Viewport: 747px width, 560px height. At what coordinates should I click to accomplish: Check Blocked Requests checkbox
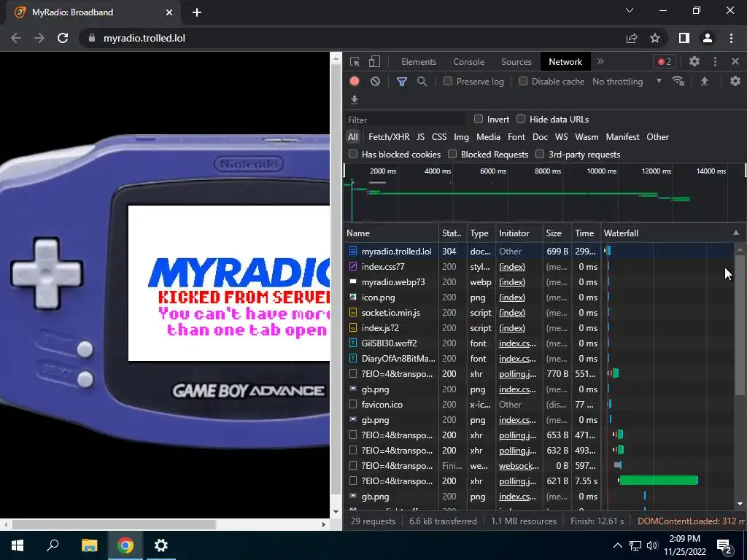coord(452,154)
